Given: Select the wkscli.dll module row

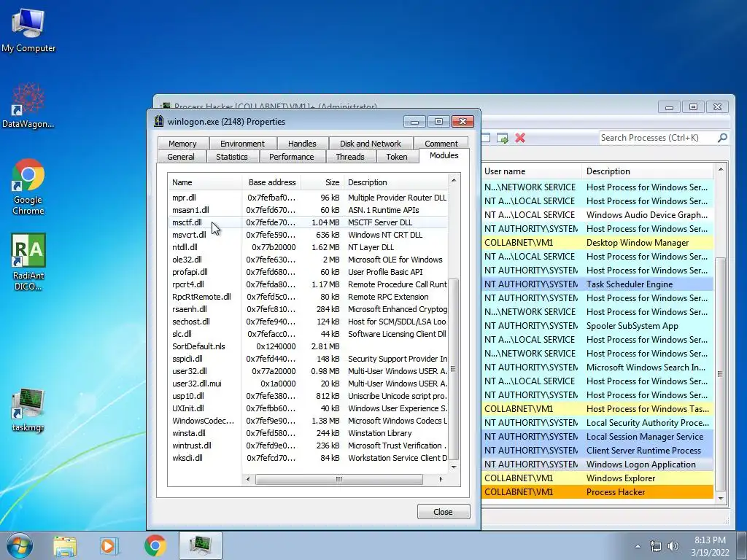Looking at the screenshot, I should coord(308,458).
